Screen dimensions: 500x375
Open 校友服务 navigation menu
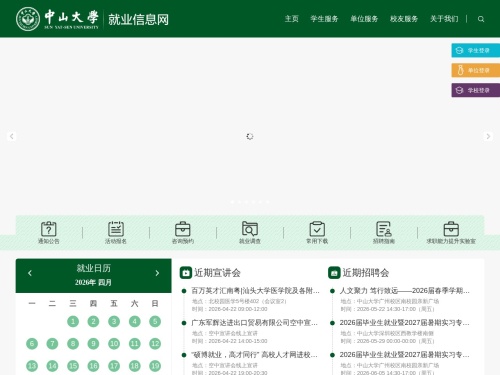click(404, 19)
